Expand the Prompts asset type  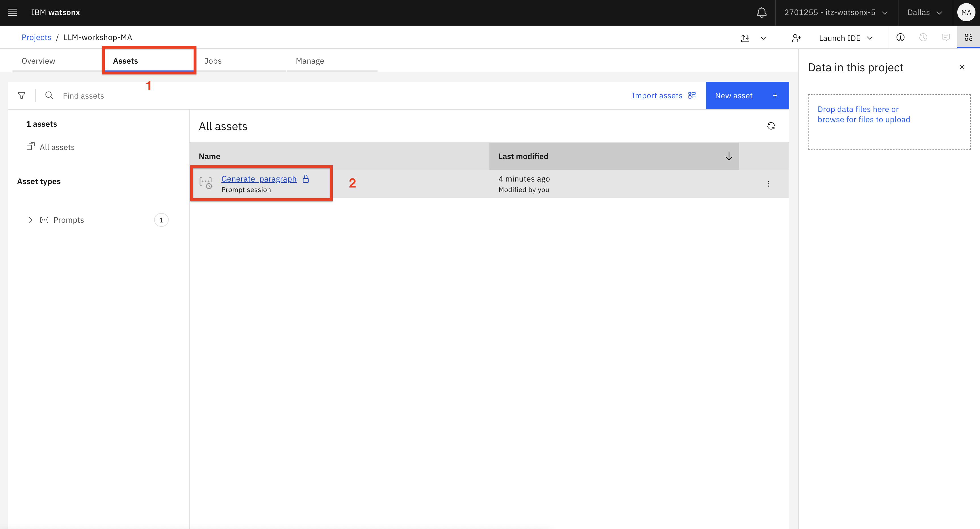[30, 220]
